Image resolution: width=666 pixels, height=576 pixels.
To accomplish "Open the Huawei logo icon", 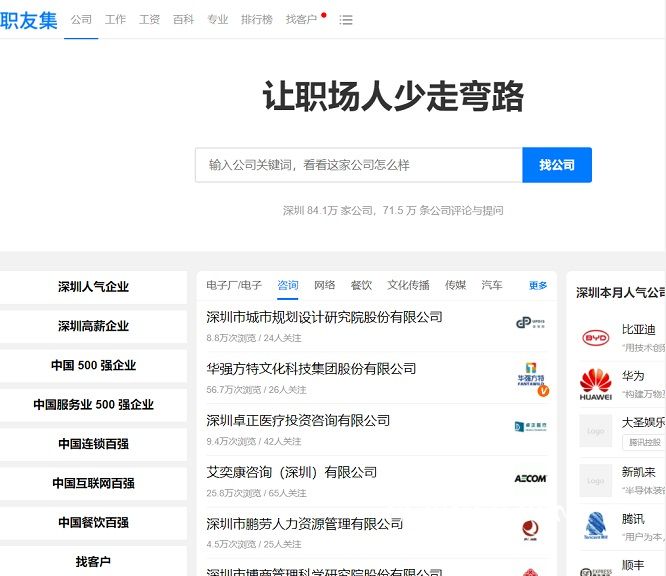I will click(x=595, y=384).
